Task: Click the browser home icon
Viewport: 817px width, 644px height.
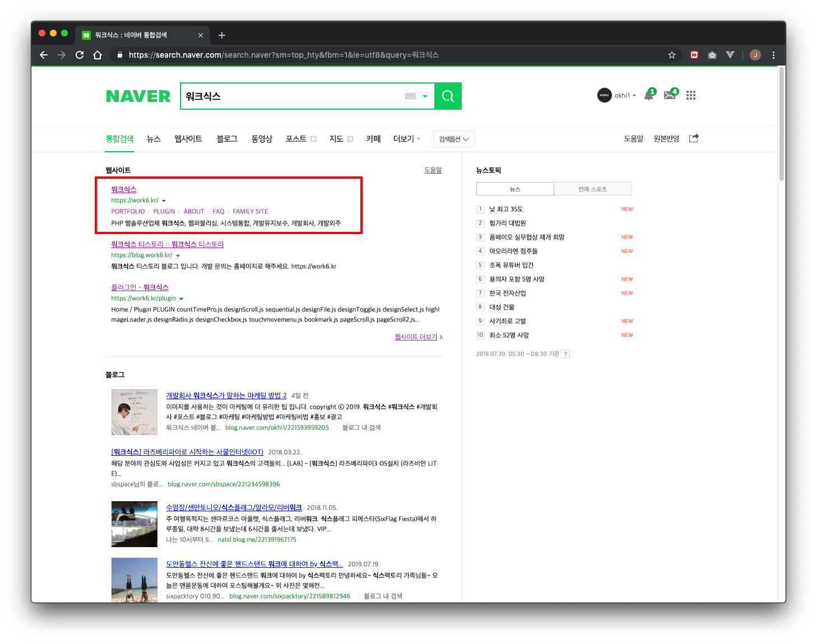Action: [x=98, y=55]
